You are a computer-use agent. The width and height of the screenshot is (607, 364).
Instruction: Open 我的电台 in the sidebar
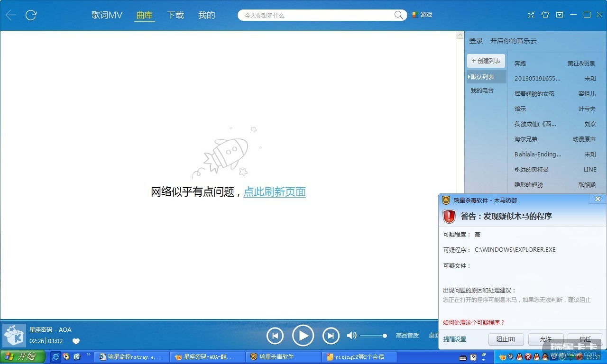tap(482, 90)
